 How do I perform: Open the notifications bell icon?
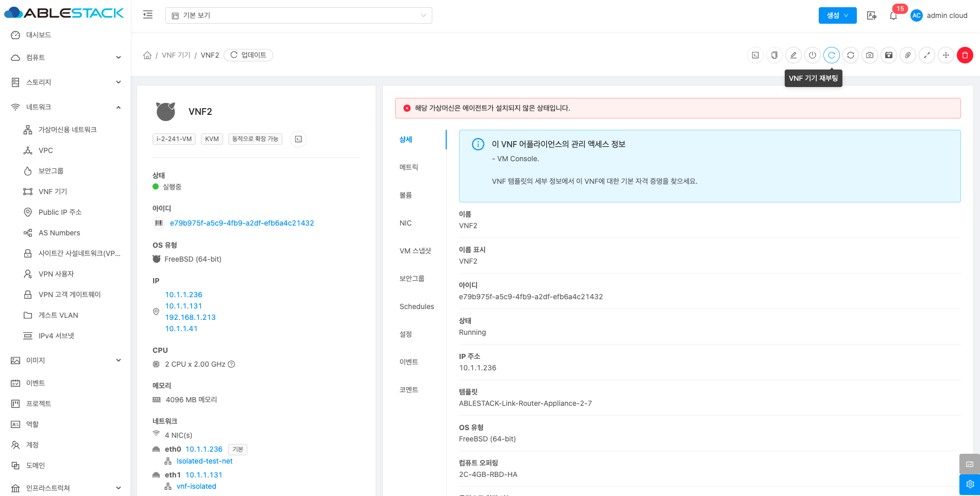click(x=893, y=16)
